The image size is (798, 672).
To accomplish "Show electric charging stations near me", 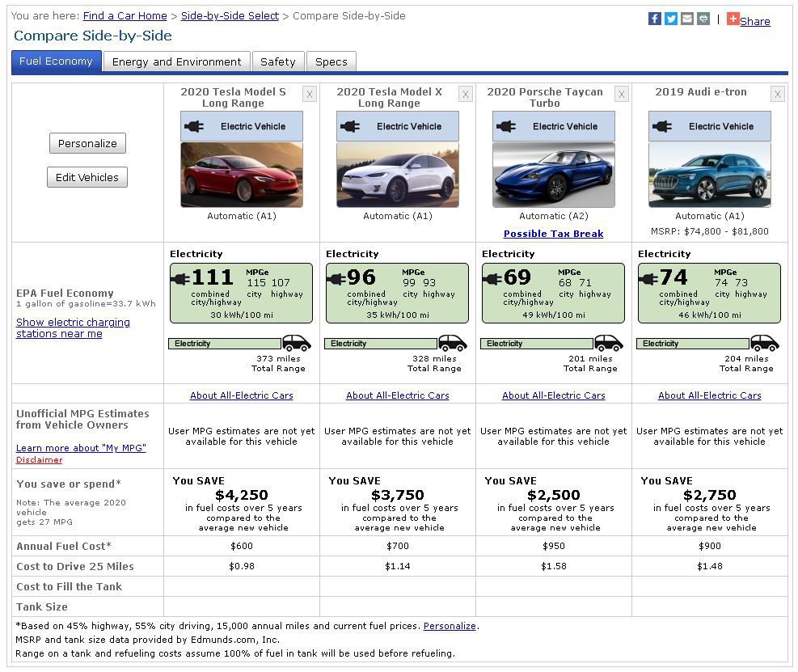I will click(x=73, y=328).
